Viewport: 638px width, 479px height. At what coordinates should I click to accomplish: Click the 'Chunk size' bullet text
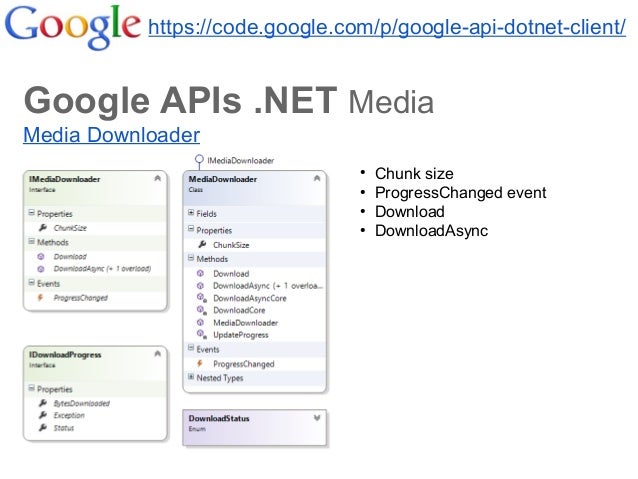(x=414, y=174)
